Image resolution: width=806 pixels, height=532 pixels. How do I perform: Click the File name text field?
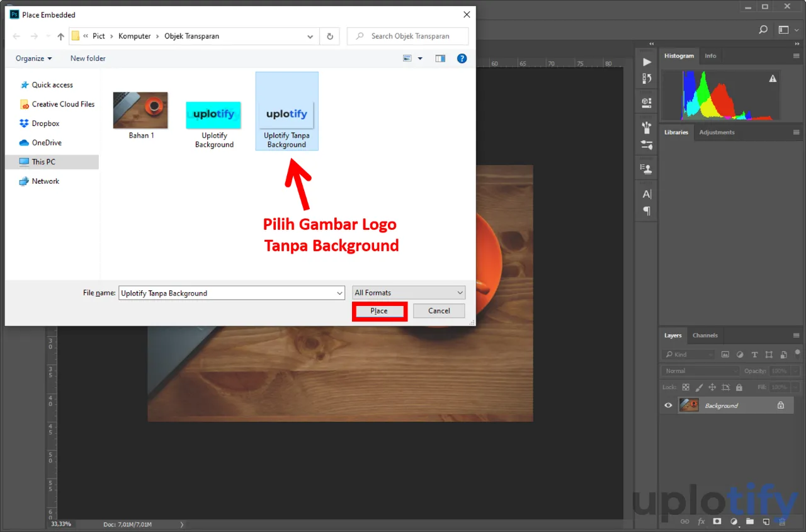coord(227,293)
